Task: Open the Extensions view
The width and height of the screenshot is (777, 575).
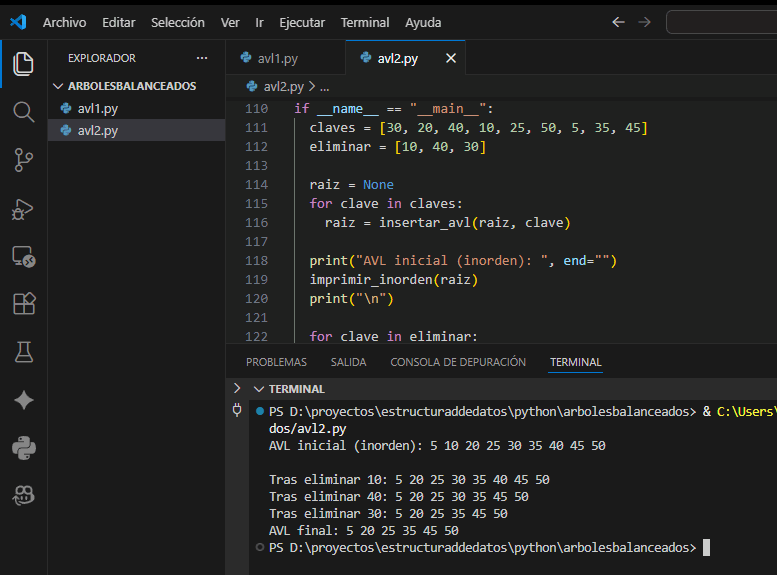Action: point(23,304)
